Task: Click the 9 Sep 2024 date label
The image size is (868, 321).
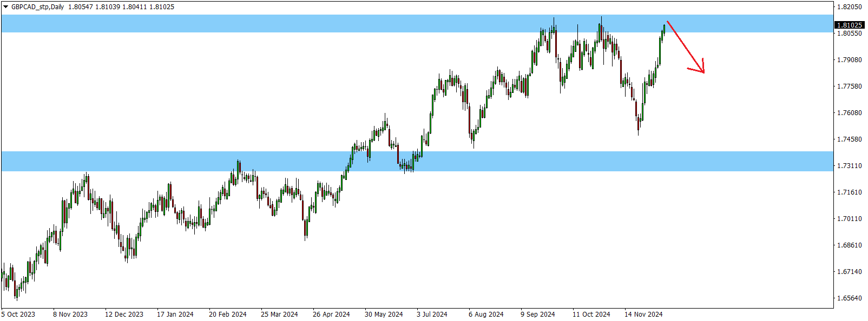Action: pos(538,315)
